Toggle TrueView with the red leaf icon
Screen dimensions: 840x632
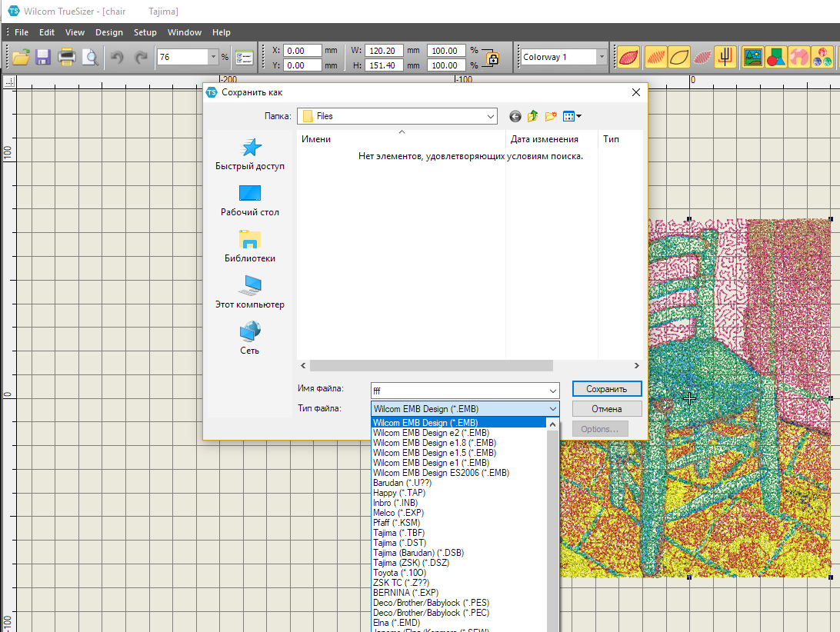coord(629,57)
